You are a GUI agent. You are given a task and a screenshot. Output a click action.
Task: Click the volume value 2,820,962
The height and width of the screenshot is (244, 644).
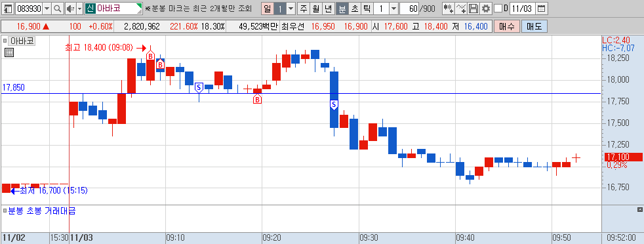coord(142,27)
